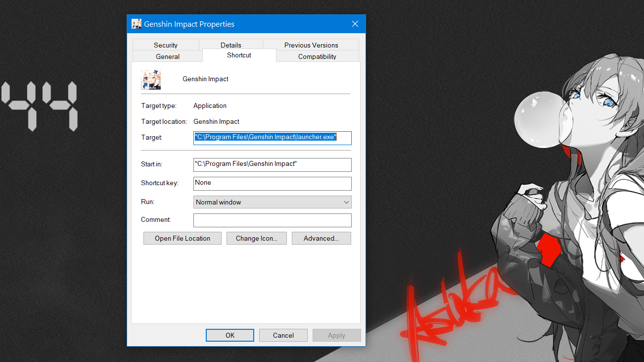Click the Genshin Impact title bar icon

[136, 24]
